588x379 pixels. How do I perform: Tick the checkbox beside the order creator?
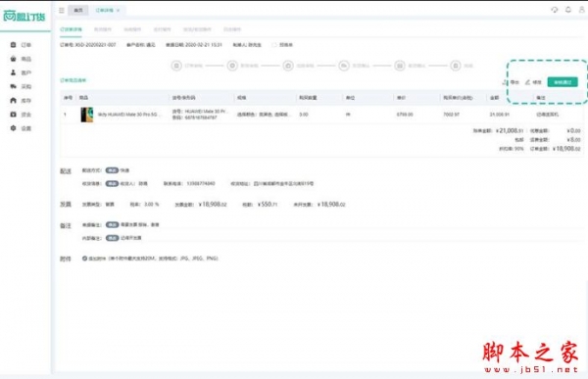tap(274, 45)
